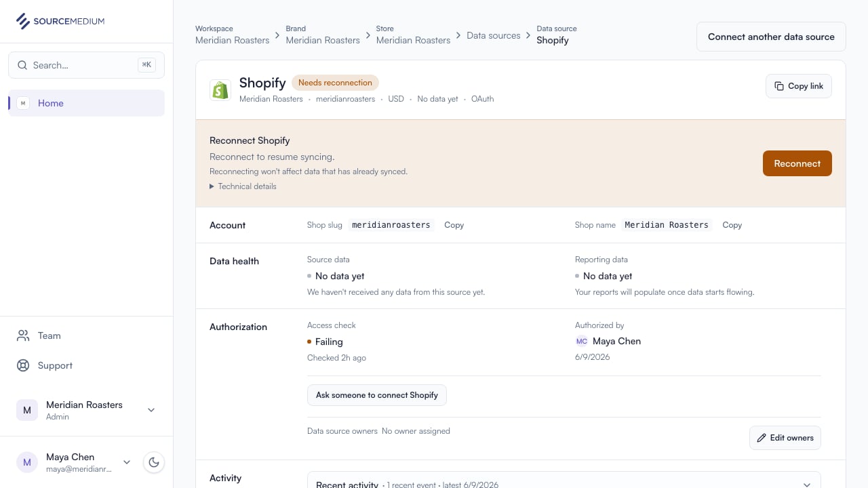Click the SourceMedium logo

60,21
